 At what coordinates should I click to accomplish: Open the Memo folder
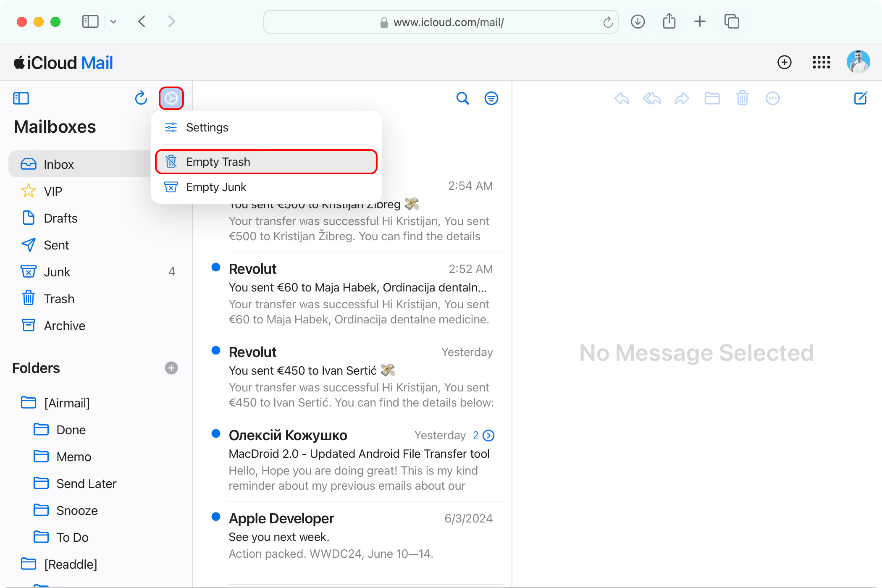(x=97, y=457)
